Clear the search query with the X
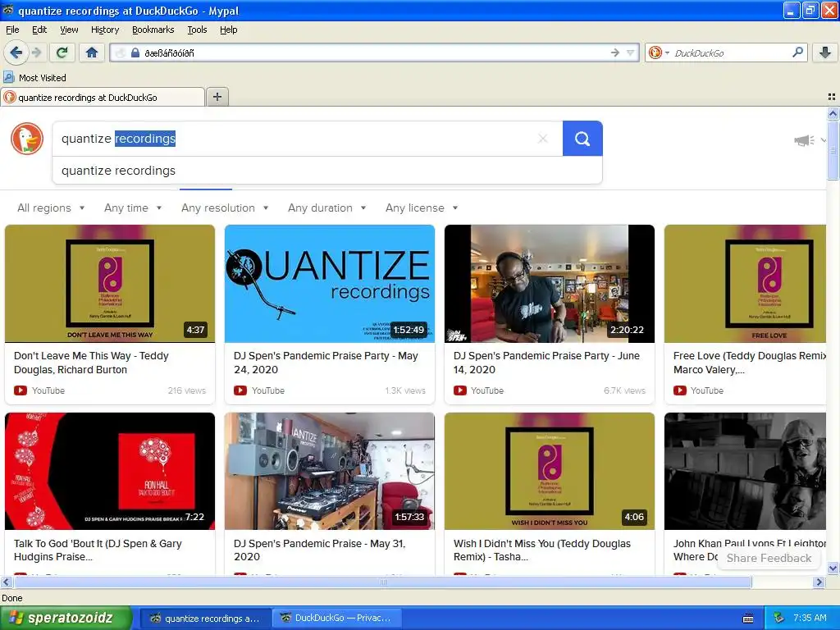Image resolution: width=840 pixels, height=630 pixels. pyautogui.click(x=543, y=139)
